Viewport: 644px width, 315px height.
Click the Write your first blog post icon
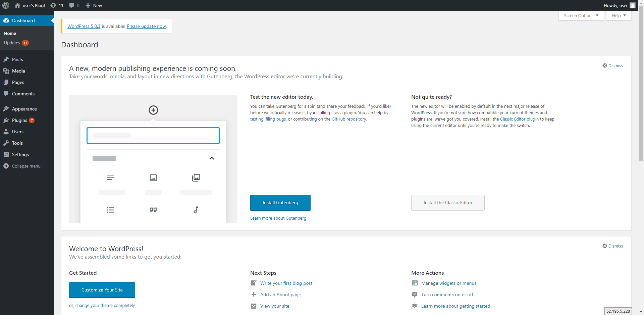(254, 283)
